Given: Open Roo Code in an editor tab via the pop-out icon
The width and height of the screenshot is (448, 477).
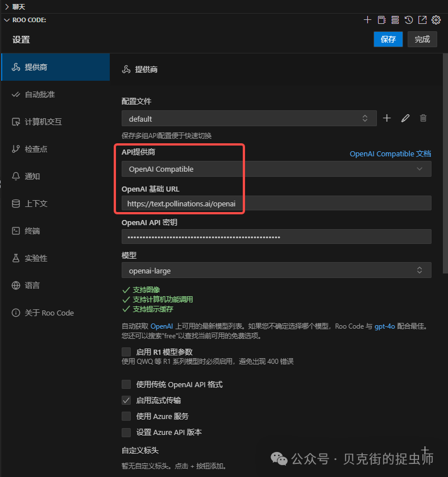Looking at the screenshot, I should tap(422, 20).
